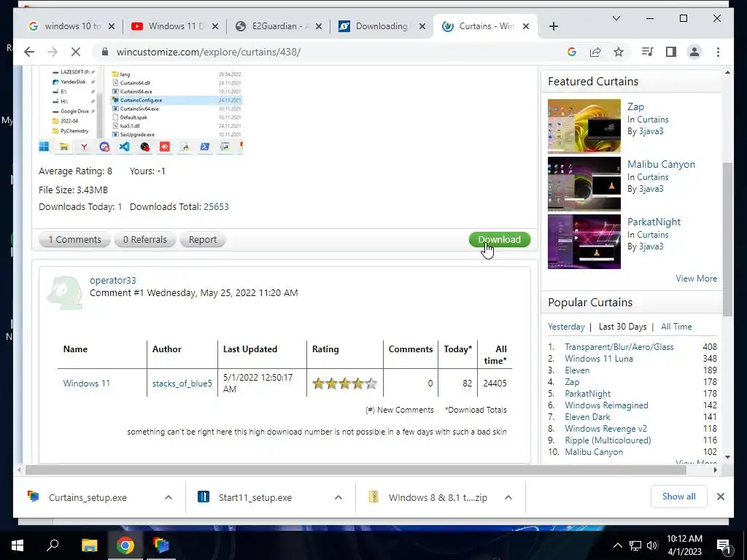
Task: Open the notification center icon
Action: (723, 545)
